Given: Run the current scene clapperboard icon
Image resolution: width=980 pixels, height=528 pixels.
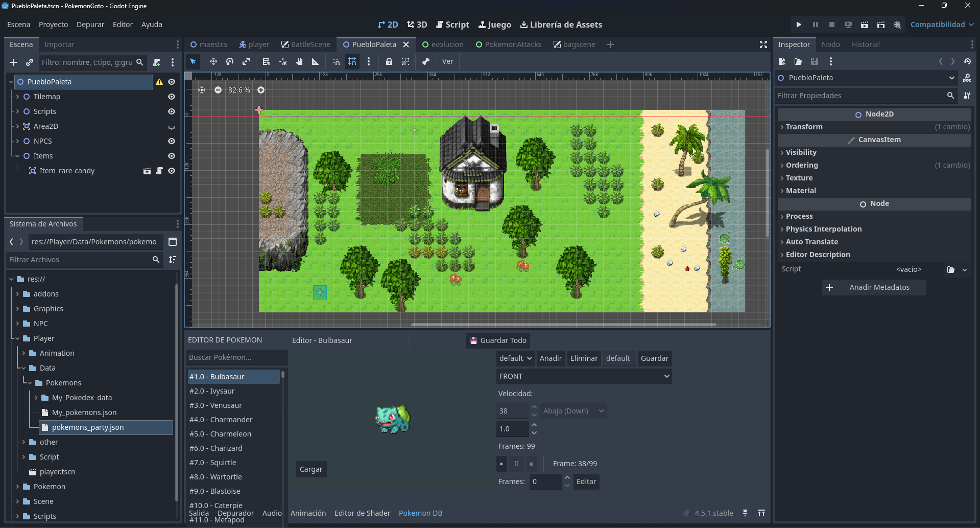Looking at the screenshot, I should point(865,25).
